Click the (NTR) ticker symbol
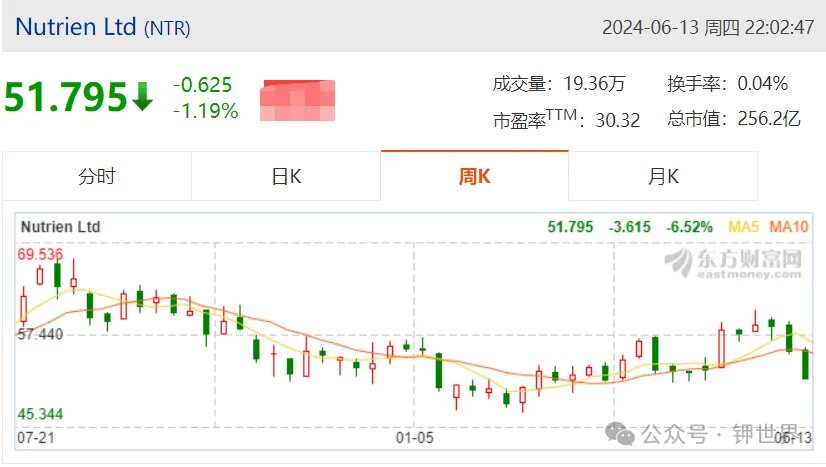This screenshot has height=467, width=826. (x=167, y=28)
